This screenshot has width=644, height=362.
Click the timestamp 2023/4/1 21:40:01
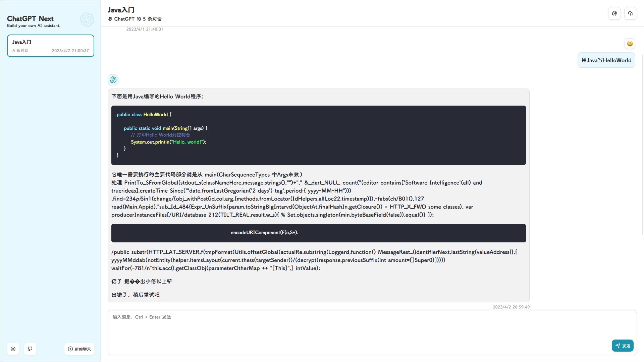coord(145,29)
